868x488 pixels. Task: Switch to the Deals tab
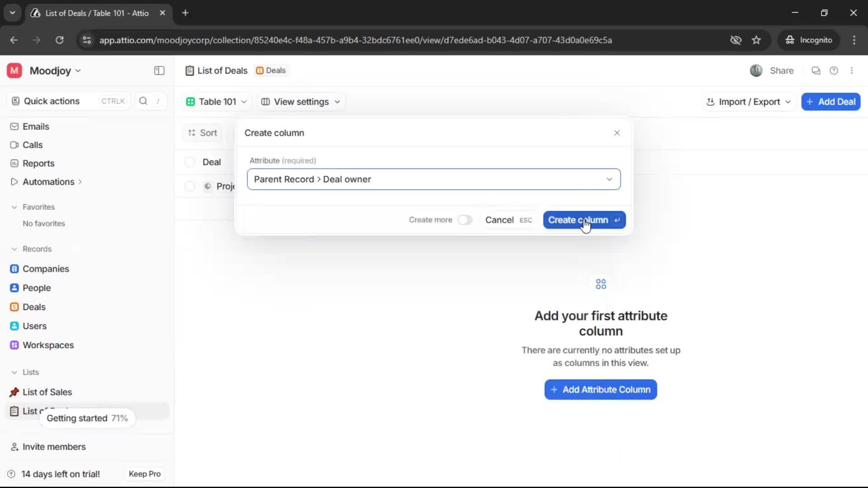click(x=271, y=70)
